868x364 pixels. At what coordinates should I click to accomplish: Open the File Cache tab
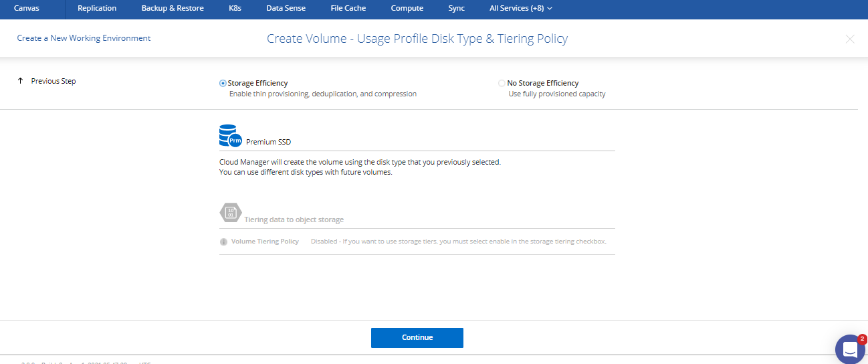(348, 9)
